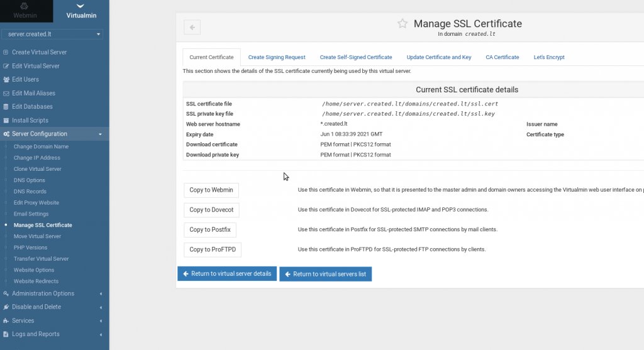Click Return to virtual servers list
The width and height of the screenshot is (644, 350).
click(326, 274)
